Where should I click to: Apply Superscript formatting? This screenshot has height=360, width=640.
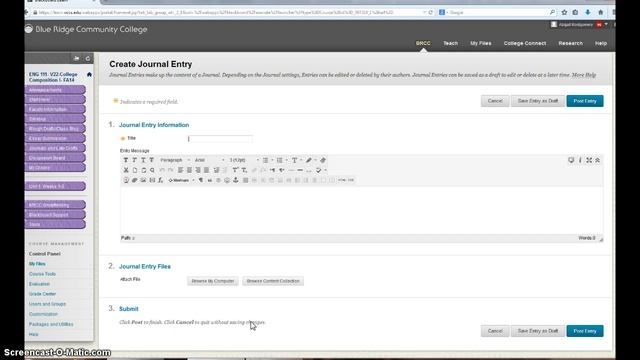(235, 170)
